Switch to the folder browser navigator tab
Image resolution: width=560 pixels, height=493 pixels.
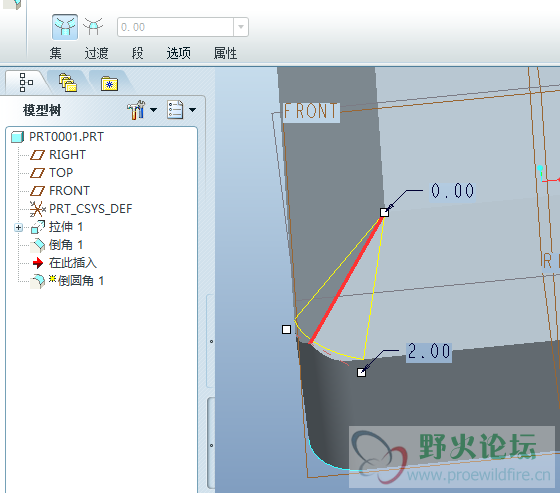(x=68, y=83)
